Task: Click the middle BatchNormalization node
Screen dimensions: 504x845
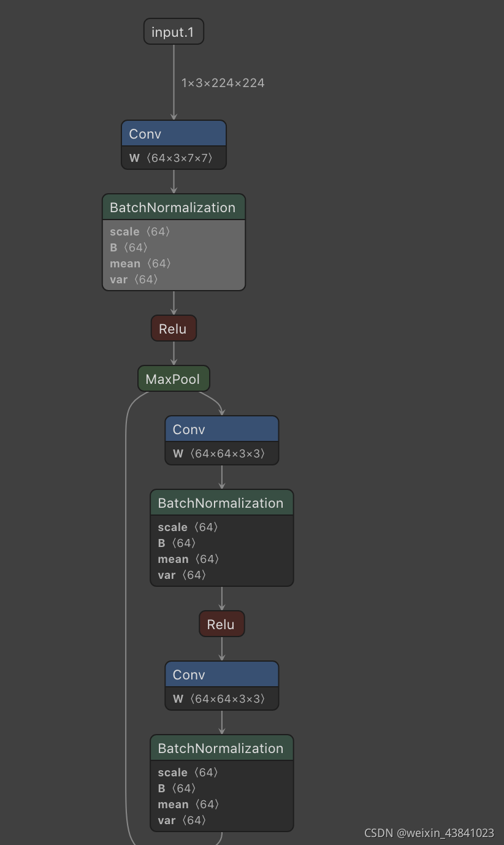Action: (x=221, y=503)
